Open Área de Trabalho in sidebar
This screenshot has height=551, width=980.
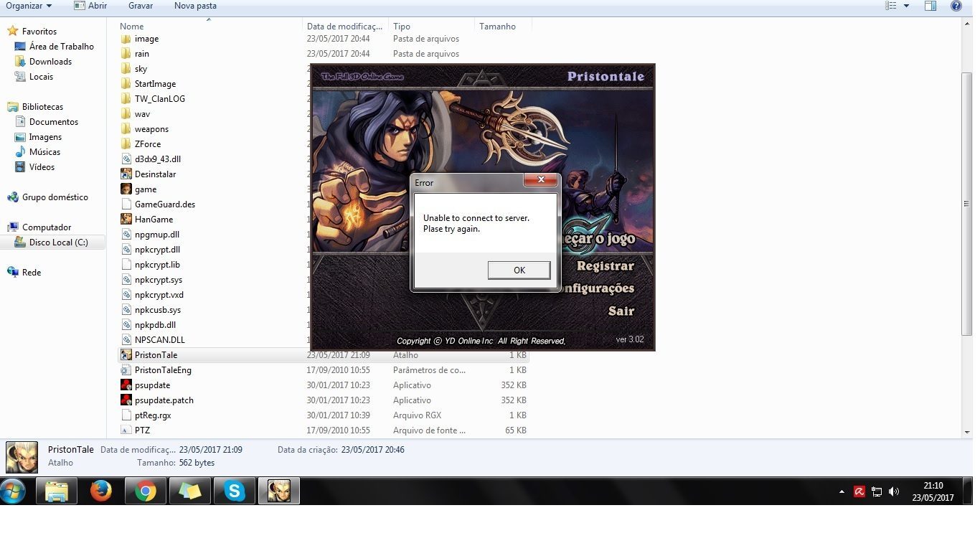click(x=62, y=47)
